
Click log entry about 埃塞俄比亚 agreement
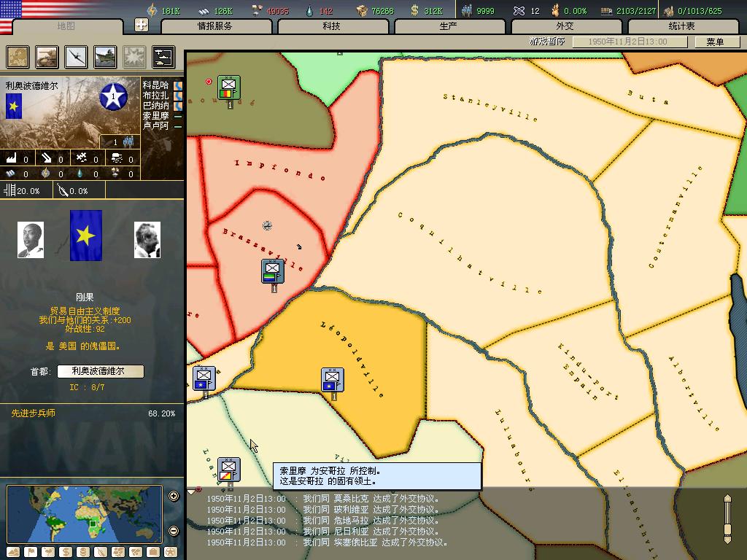click(328, 542)
